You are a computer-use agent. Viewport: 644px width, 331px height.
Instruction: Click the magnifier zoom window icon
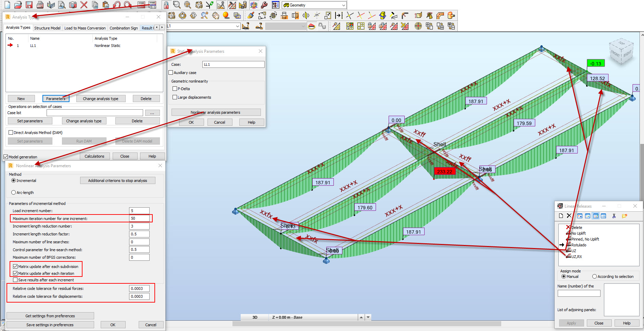point(177,5)
